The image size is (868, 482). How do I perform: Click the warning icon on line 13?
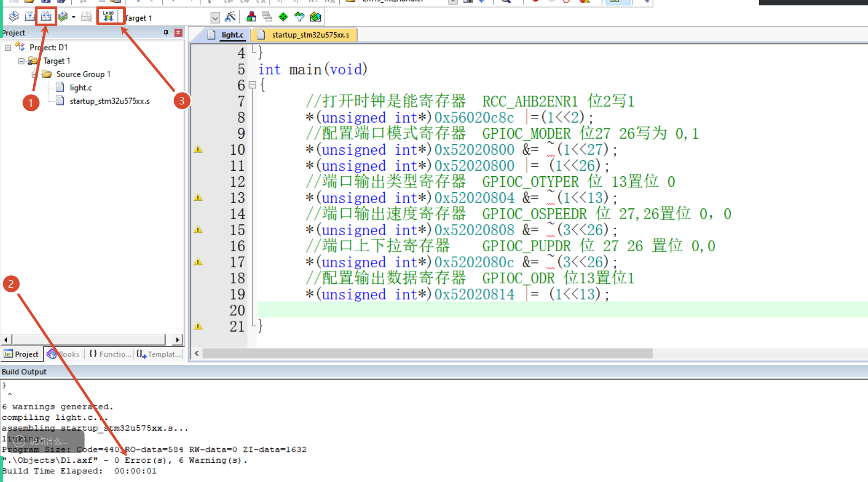[x=198, y=198]
